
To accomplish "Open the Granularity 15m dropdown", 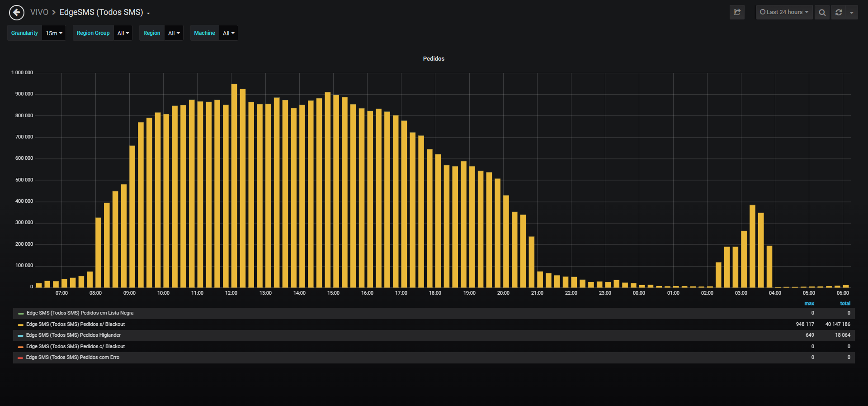I will tap(54, 33).
